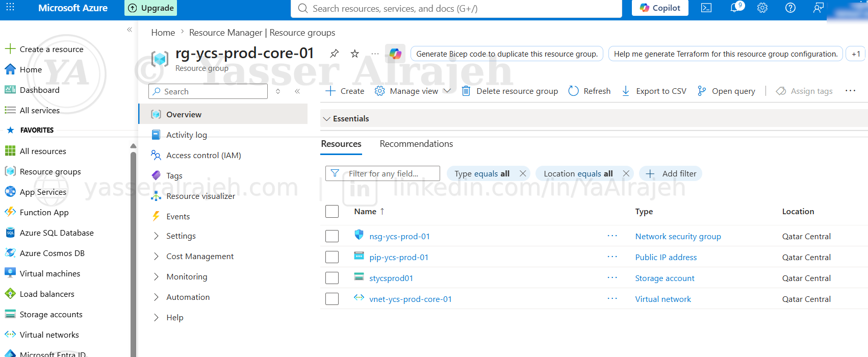Open portal settings gear
The width and height of the screenshot is (868, 357).
tap(762, 8)
